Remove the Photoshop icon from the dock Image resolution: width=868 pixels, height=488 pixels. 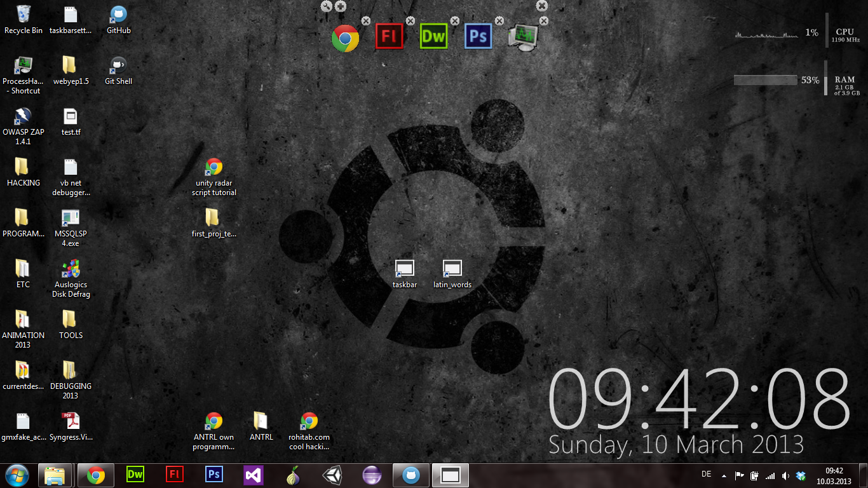[x=499, y=21]
